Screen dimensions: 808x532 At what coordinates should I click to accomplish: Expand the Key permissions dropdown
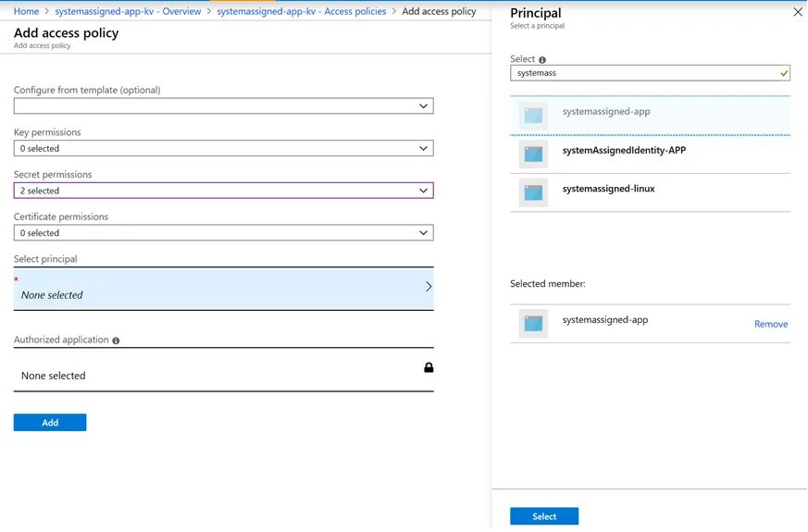(x=223, y=148)
